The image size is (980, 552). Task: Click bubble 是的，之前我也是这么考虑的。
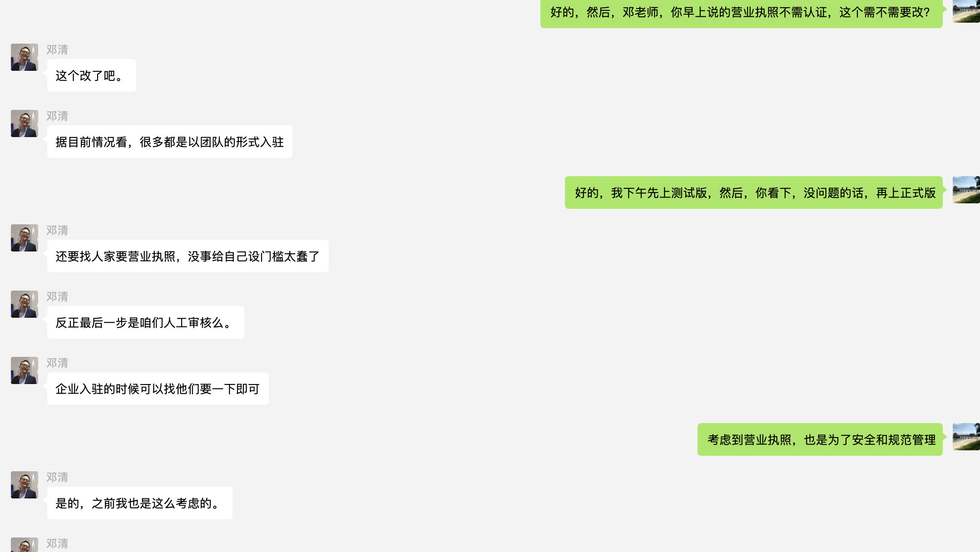pos(140,503)
